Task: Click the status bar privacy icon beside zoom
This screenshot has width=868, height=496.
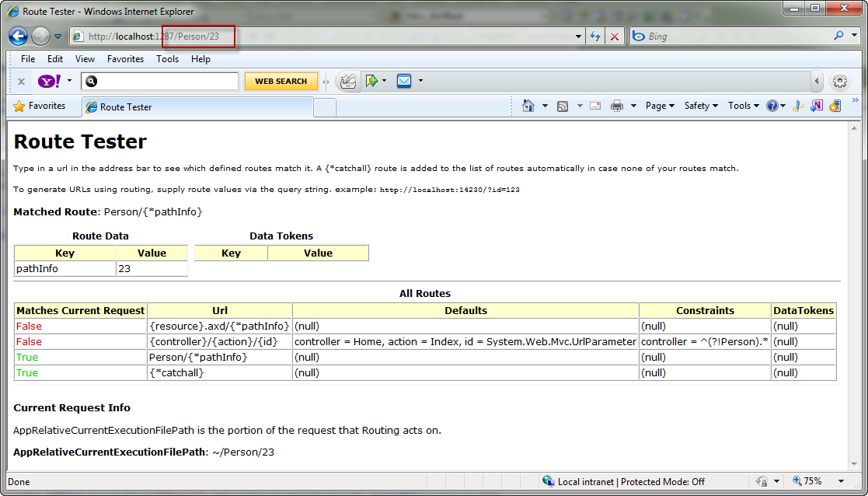Action: click(762, 481)
